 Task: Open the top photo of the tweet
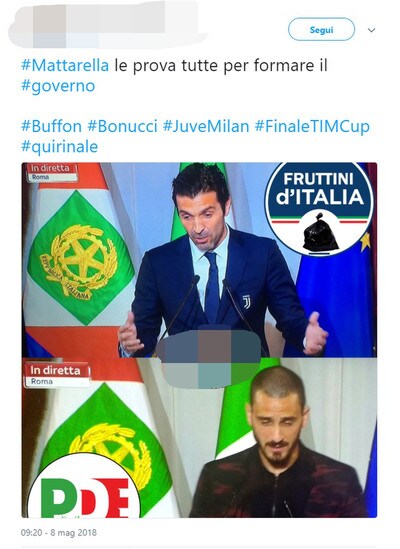[x=199, y=260]
